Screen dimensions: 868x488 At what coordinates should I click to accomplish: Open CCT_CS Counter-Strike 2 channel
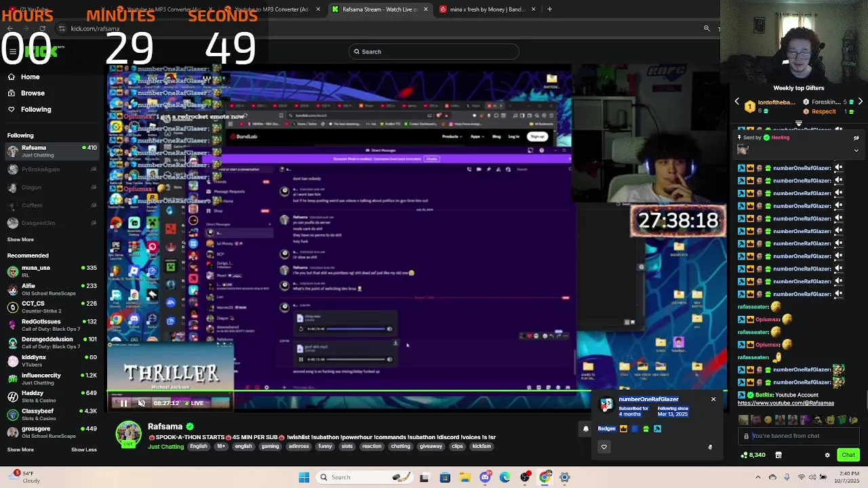click(53, 307)
